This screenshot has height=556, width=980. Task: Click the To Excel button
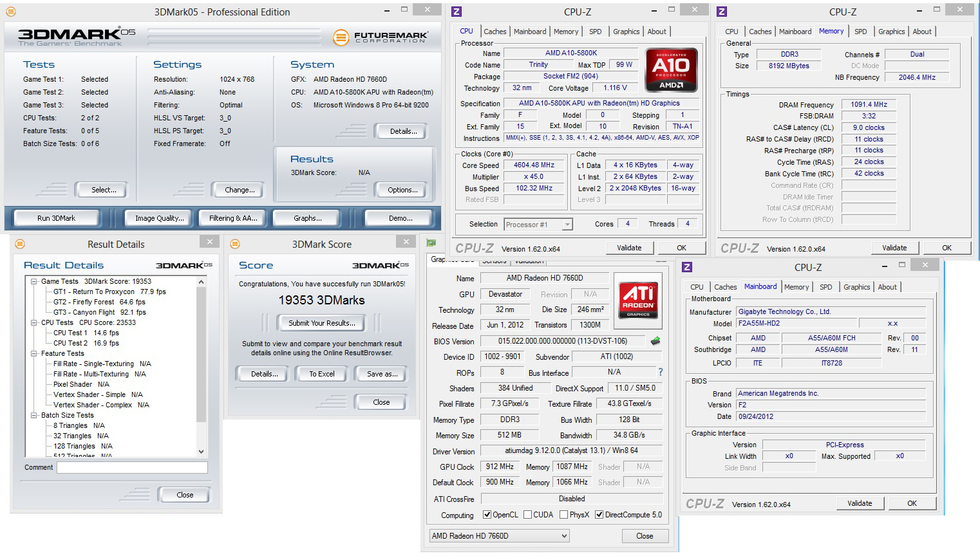(x=321, y=374)
